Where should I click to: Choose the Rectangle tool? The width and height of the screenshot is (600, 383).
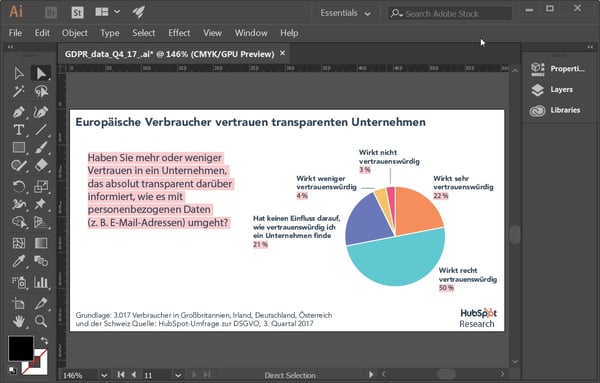[x=18, y=147]
